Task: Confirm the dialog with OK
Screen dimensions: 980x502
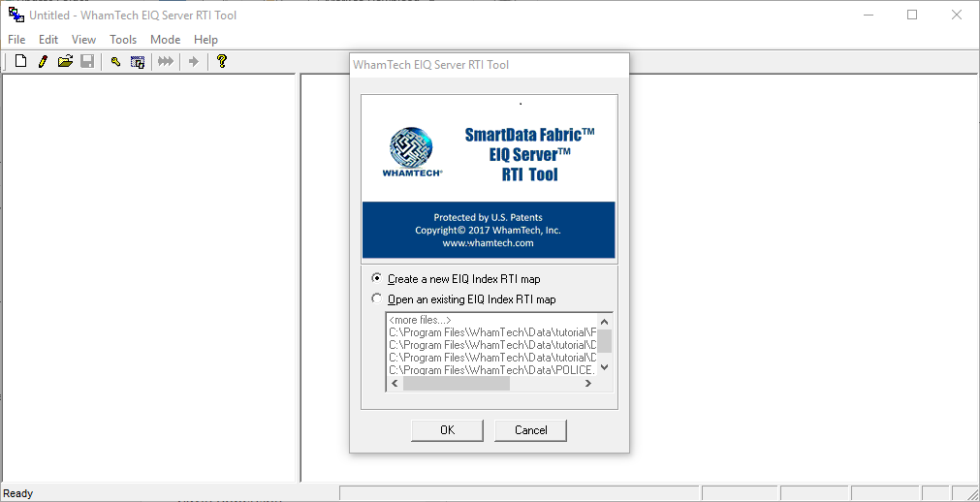Action: pyautogui.click(x=448, y=430)
